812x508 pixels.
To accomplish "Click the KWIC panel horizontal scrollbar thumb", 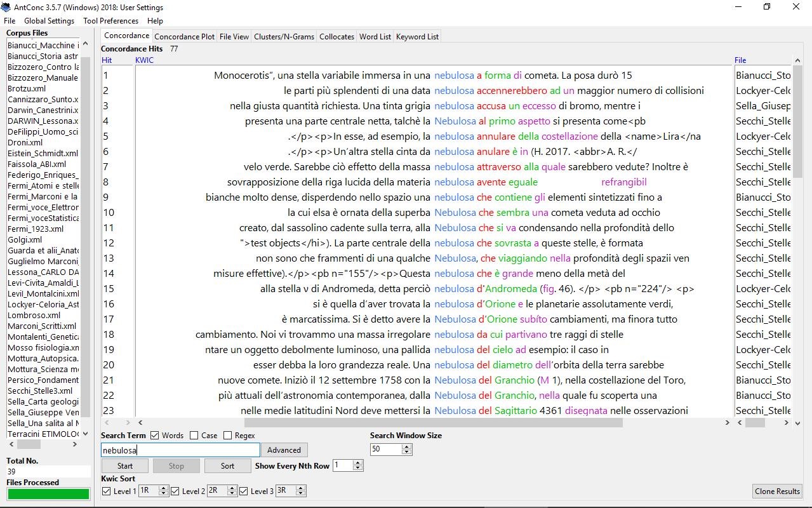I will click(434, 422).
